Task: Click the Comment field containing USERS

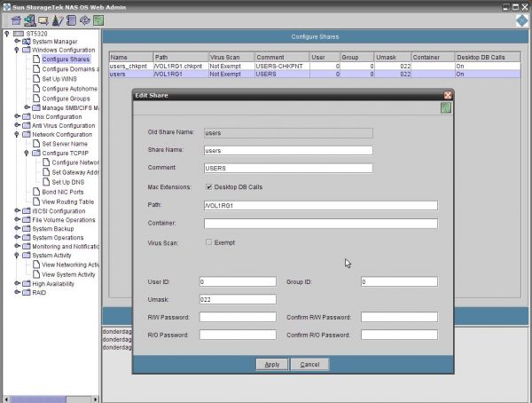Action: click(288, 168)
